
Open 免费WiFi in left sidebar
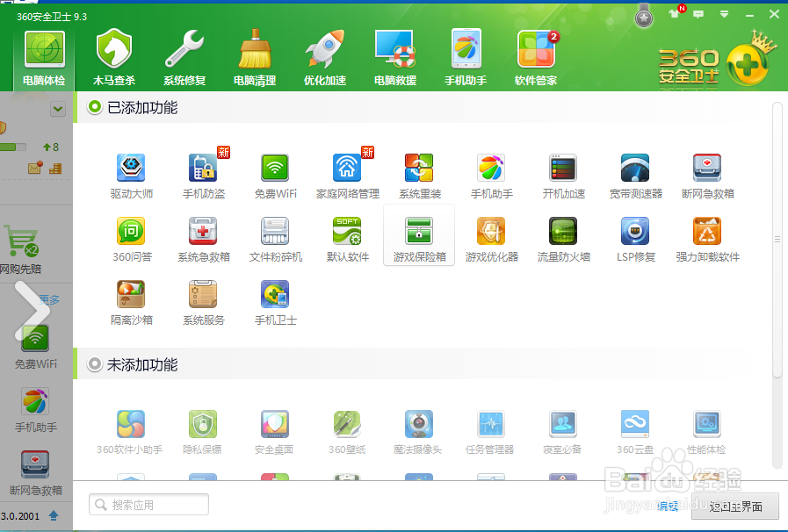[35, 347]
